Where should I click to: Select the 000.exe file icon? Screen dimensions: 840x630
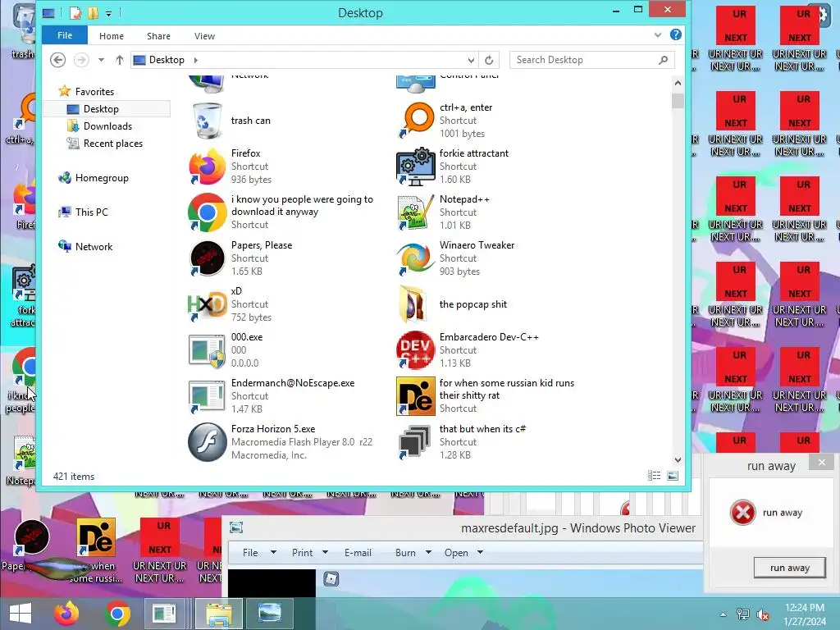(207, 350)
